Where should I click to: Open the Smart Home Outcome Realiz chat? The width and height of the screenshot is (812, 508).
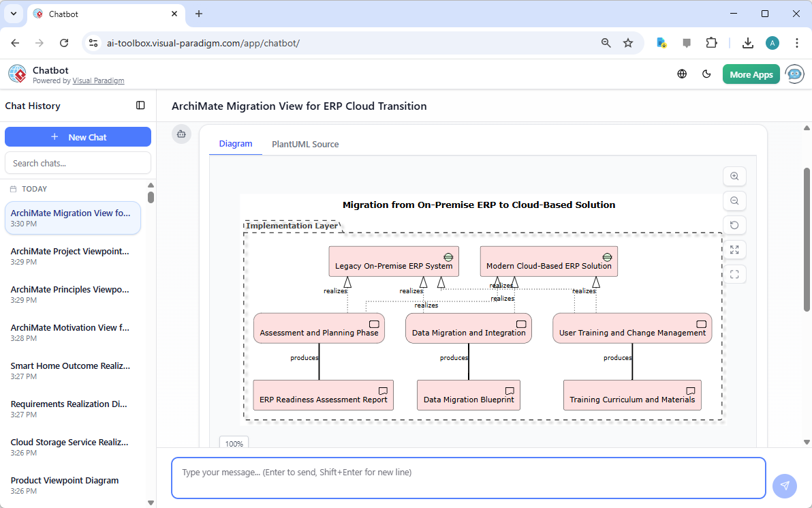point(70,370)
